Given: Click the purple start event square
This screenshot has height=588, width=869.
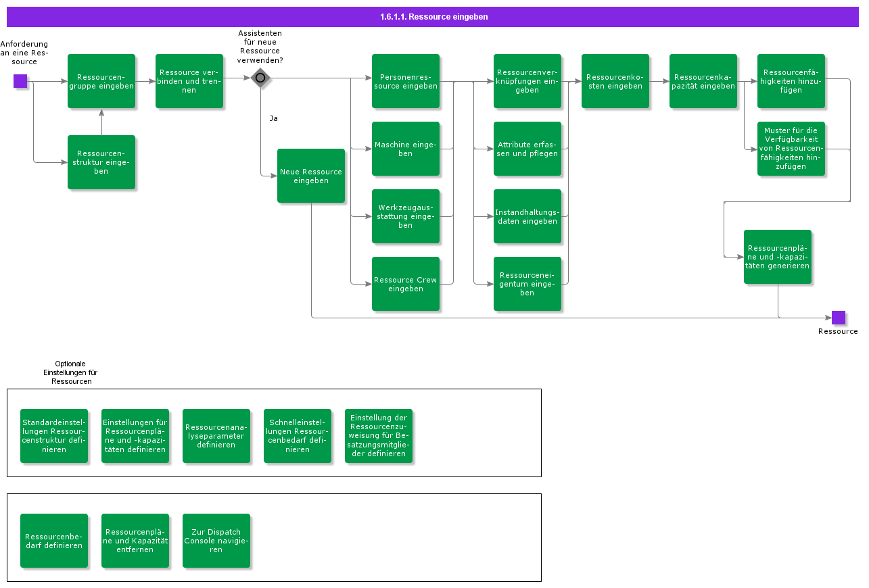Looking at the screenshot, I should tap(20, 81).
